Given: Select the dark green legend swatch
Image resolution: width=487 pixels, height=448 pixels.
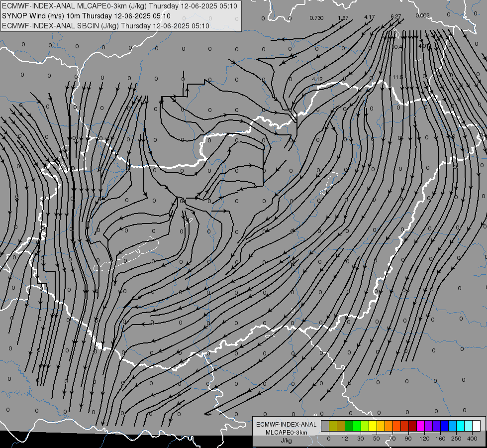Looking at the screenshot, I should point(349,426).
